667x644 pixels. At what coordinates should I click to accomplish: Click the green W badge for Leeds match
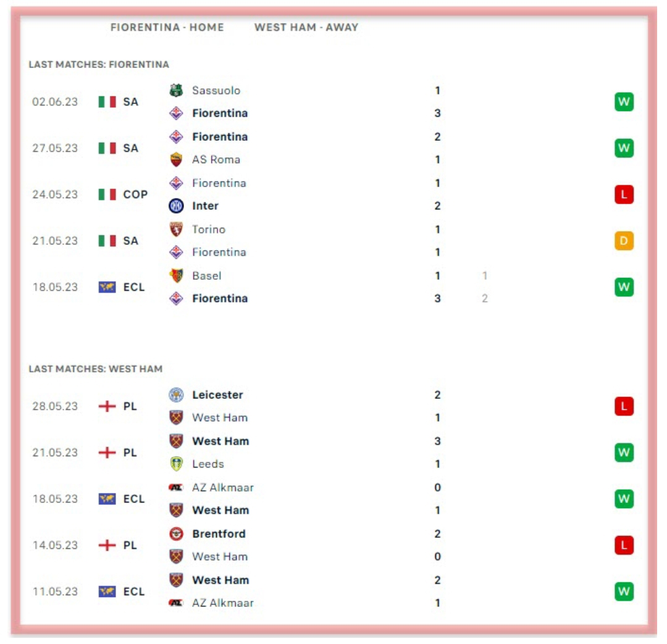(x=624, y=453)
